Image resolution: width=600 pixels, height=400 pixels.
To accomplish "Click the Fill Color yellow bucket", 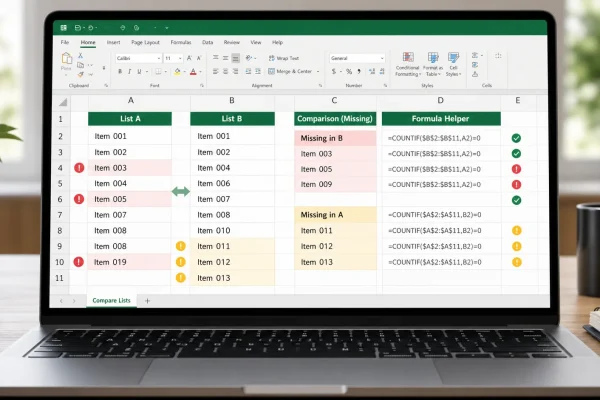I will tap(177, 72).
